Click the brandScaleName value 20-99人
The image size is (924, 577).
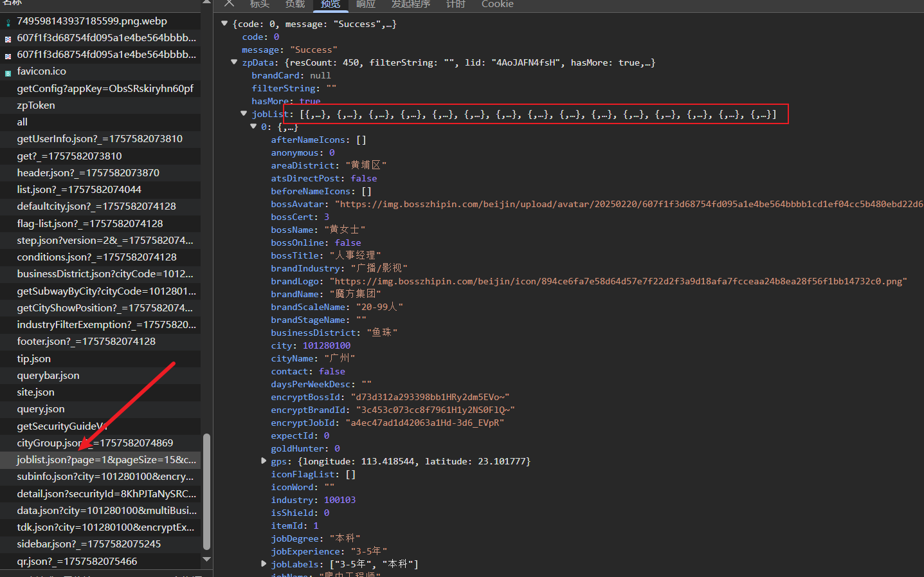[x=379, y=307]
